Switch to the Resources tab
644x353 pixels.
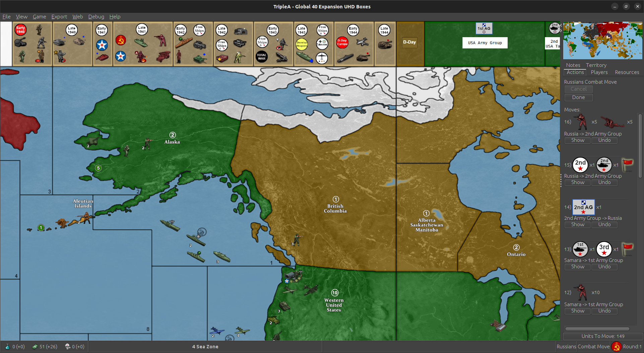click(x=627, y=72)
